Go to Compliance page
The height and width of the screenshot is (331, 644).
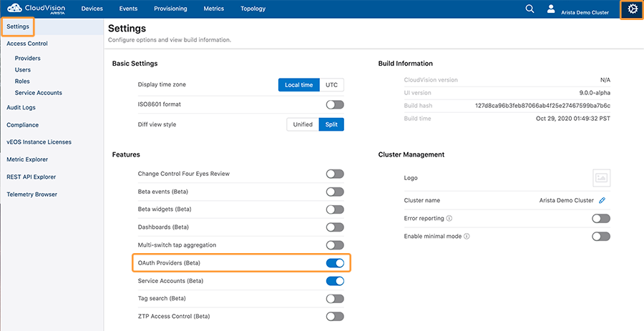23,125
